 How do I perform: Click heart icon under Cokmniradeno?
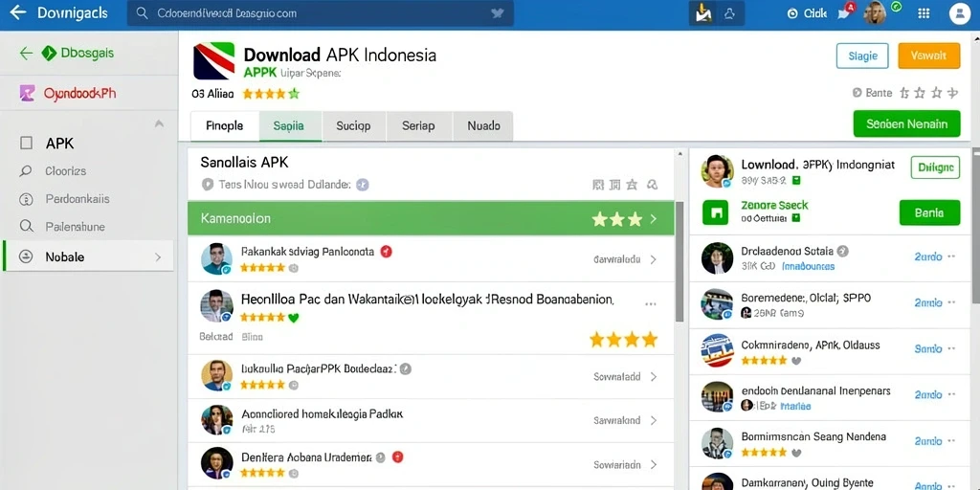coord(796,361)
